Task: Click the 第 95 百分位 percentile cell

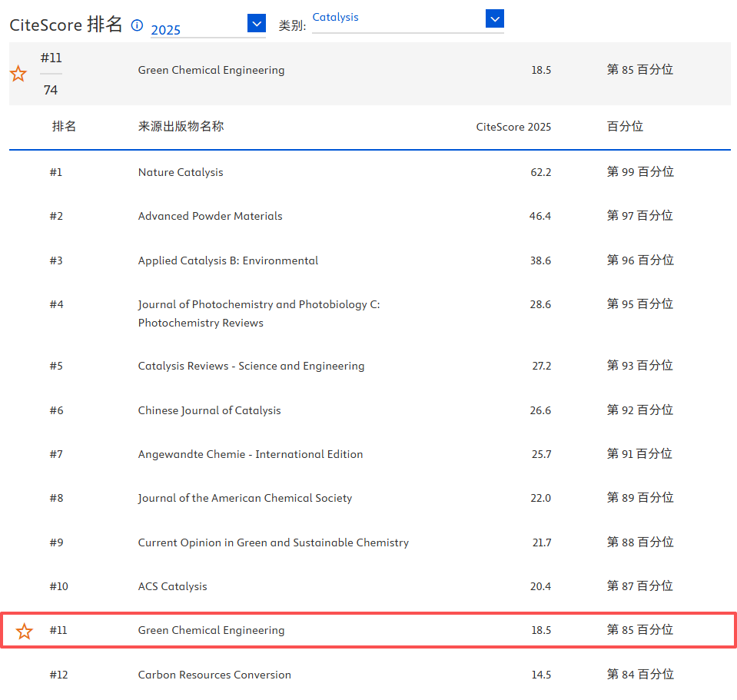Action: click(x=639, y=304)
